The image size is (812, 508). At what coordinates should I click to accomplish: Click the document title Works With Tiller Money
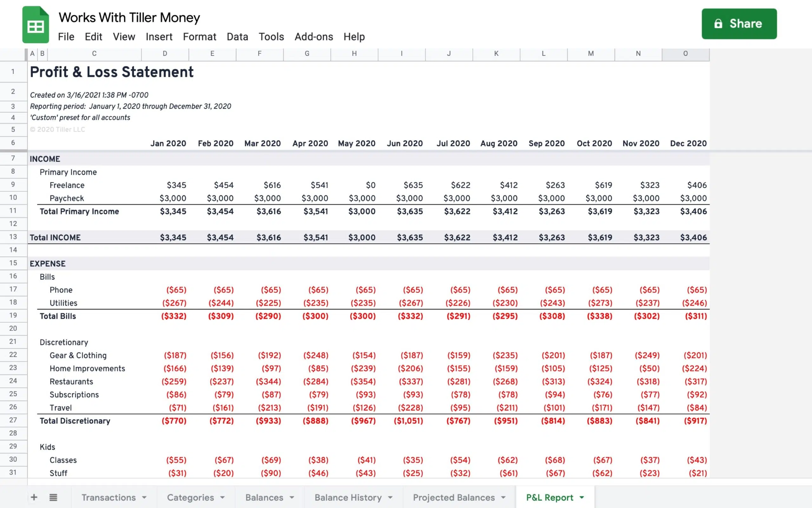click(129, 17)
